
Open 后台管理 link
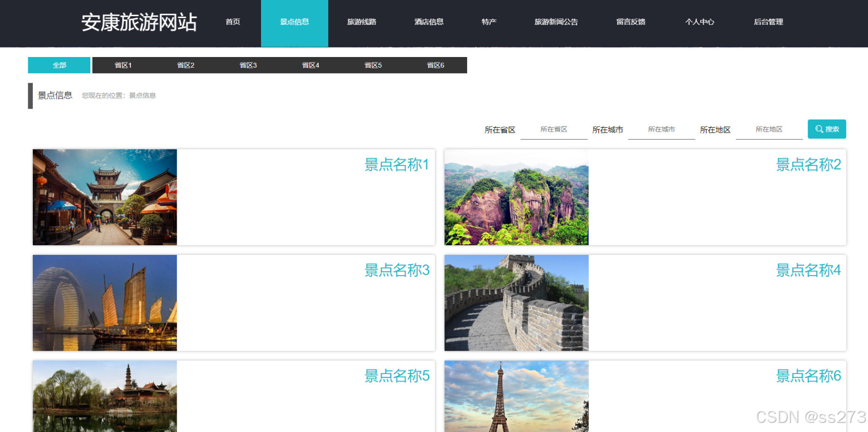(x=768, y=22)
